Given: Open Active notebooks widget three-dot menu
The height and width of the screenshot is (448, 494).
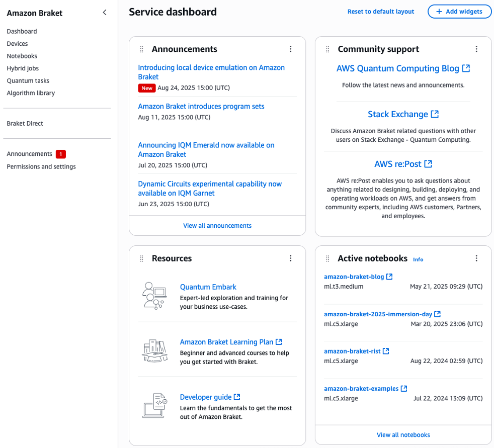Looking at the screenshot, I should pyautogui.click(x=476, y=258).
